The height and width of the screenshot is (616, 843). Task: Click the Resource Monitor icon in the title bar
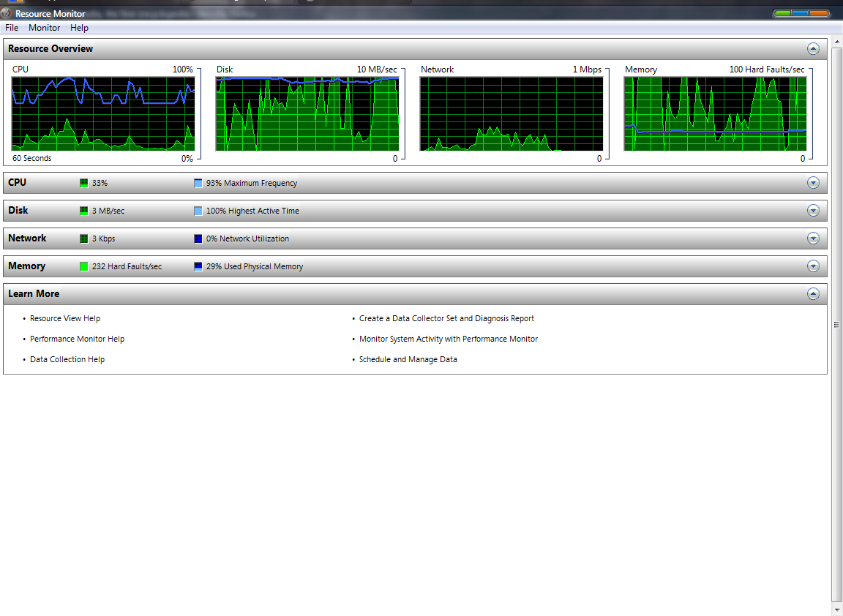pos(6,12)
